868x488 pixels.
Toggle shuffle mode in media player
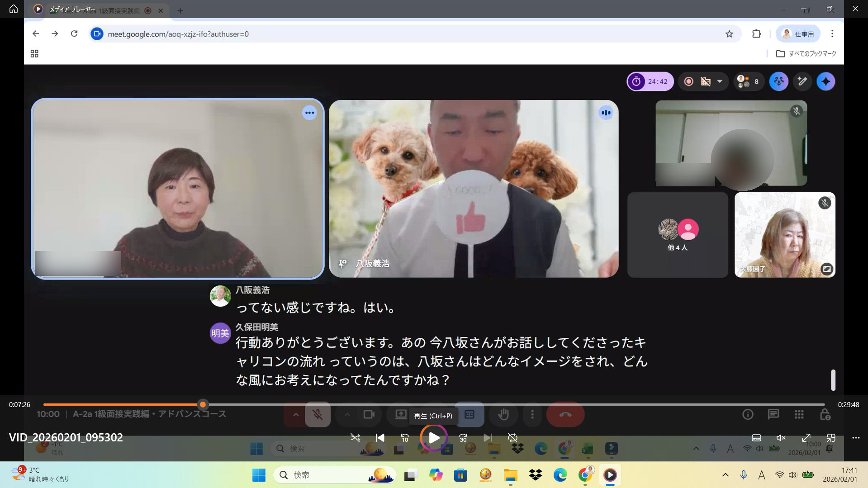pyautogui.click(x=355, y=438)
